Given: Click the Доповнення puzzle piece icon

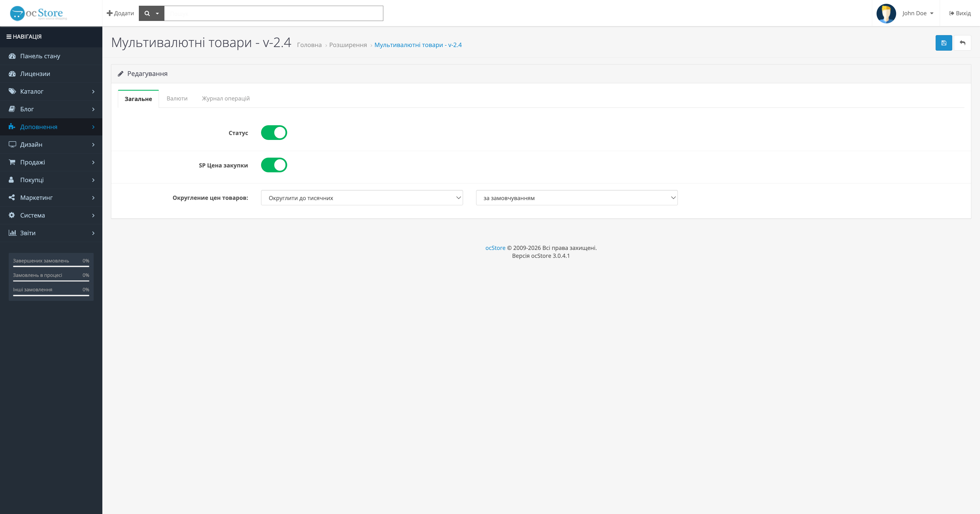Looking at the screenshot, I should [x=12, y=127].
